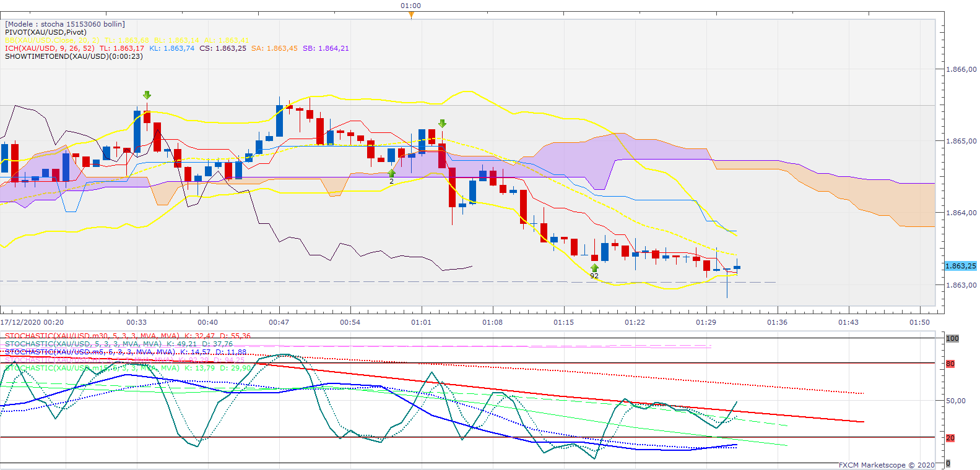The width and height of the screenshot is (980, 470).
Task: Click the 01:50 time axis label
Action: pyautogui.click(x=920, y=322)
